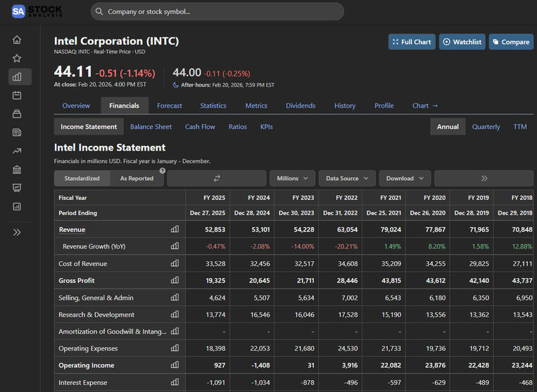This screenshot has height=392, width=537.
Task: Open the History tab
Action: point(345,106)
